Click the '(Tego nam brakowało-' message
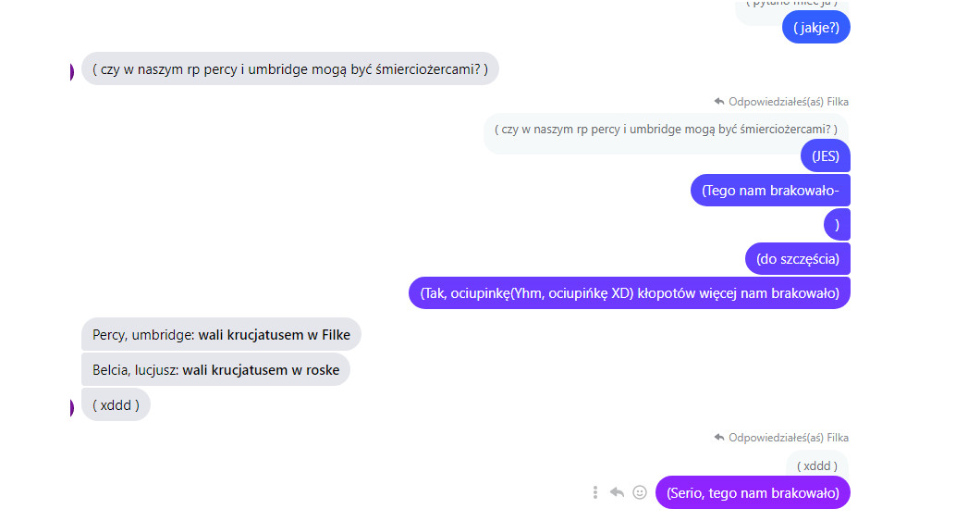Screen dimensions: 980x521 click(x=770, y=190)
